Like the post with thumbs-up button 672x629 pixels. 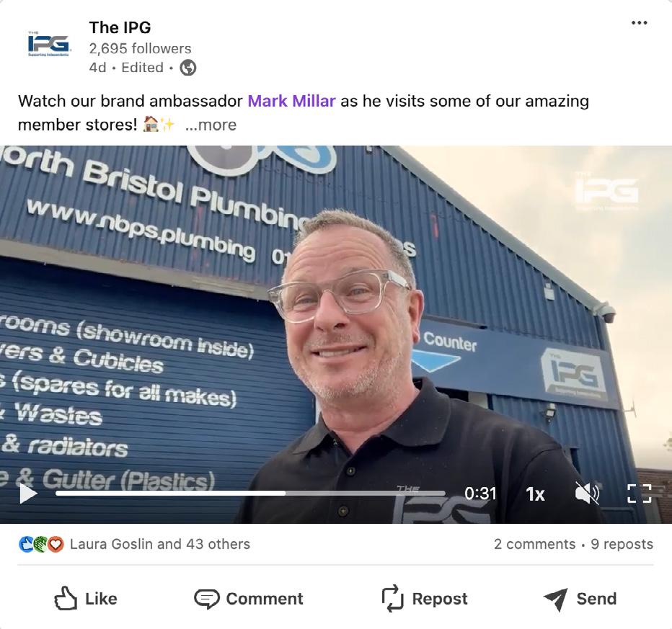click(86, 598)
